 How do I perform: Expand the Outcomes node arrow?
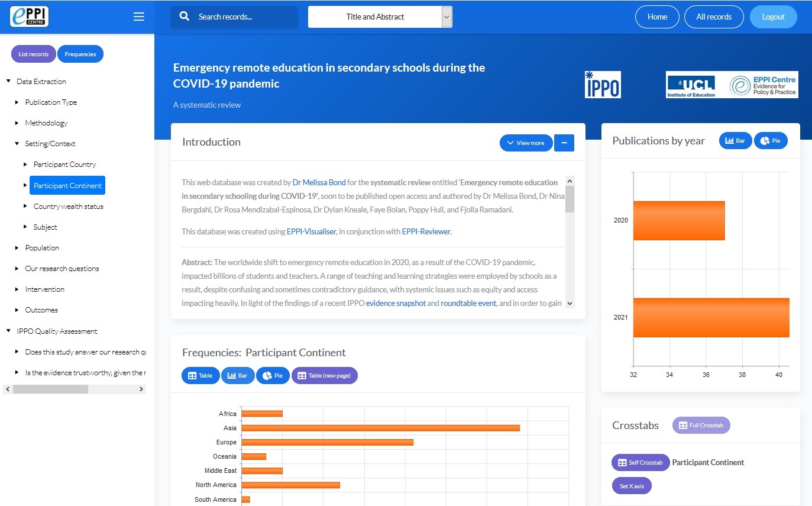coord(17,310)
